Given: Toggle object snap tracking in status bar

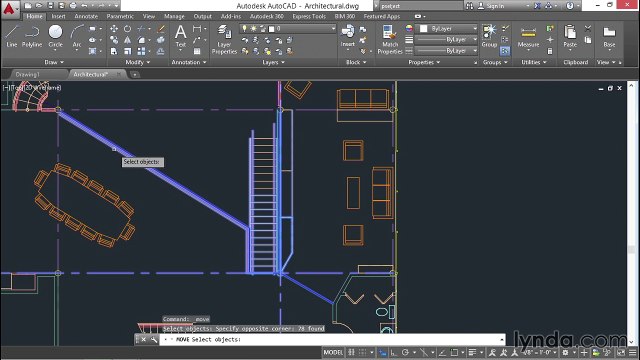Looking at the screenshot, I should (x=442, y=352).
